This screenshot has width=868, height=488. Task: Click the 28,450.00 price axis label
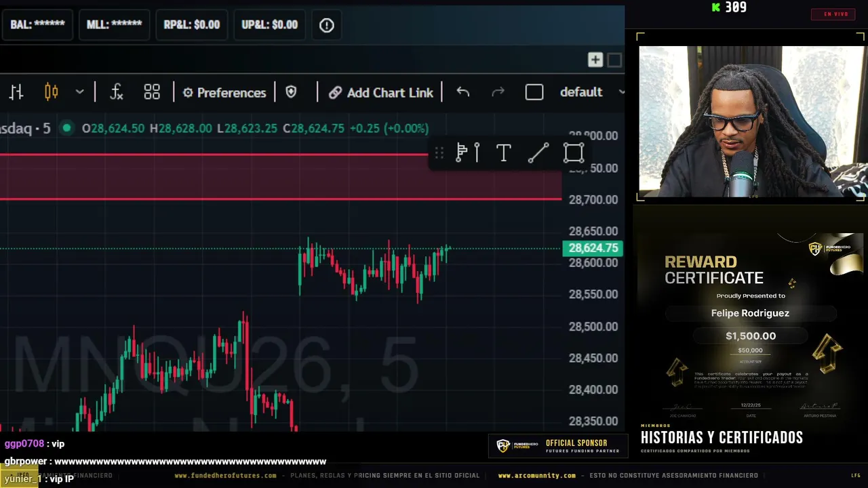(593, 358)
